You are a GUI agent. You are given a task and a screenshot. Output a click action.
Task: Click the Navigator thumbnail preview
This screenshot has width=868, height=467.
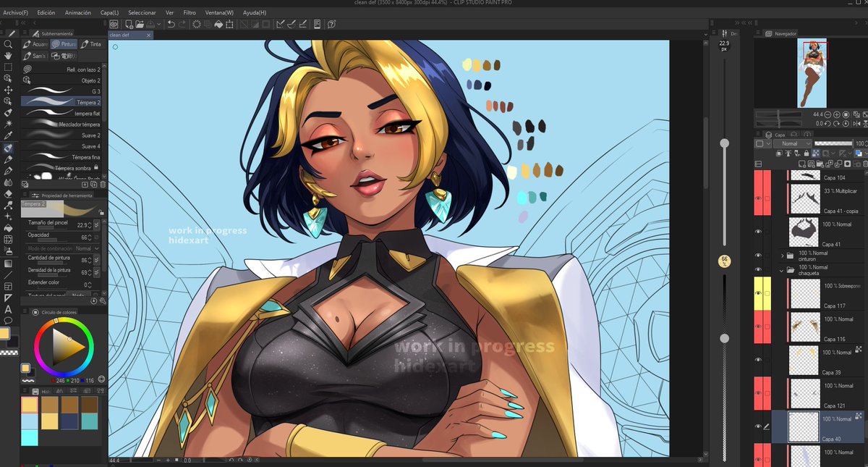pyautogui.click(x=812, y=72)
